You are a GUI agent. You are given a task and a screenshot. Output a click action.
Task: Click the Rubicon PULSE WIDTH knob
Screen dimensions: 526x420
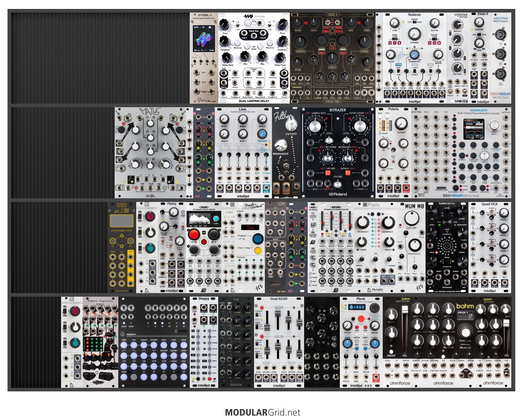[438, 54]
